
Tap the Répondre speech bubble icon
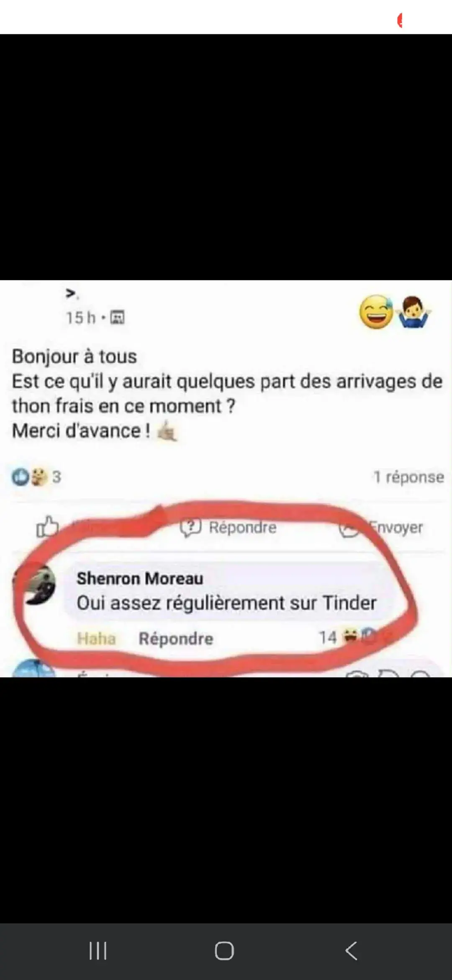191,527
